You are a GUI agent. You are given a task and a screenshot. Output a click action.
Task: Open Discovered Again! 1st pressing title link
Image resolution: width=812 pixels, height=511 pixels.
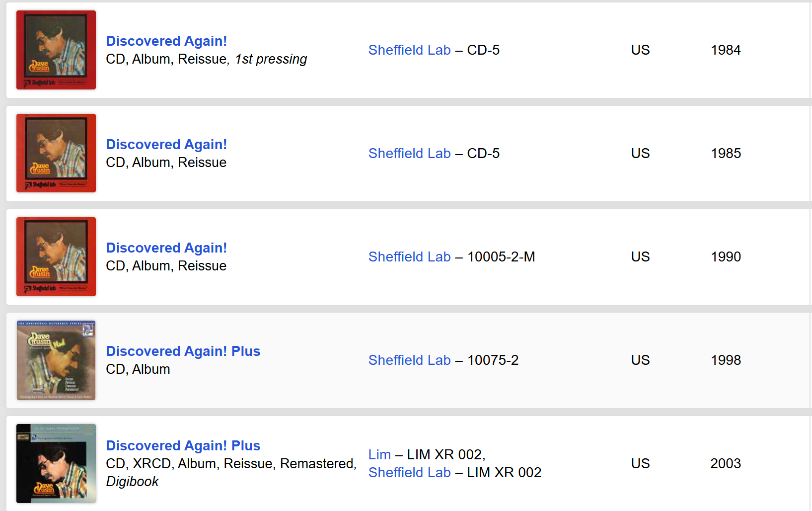(x=166, y=41)
